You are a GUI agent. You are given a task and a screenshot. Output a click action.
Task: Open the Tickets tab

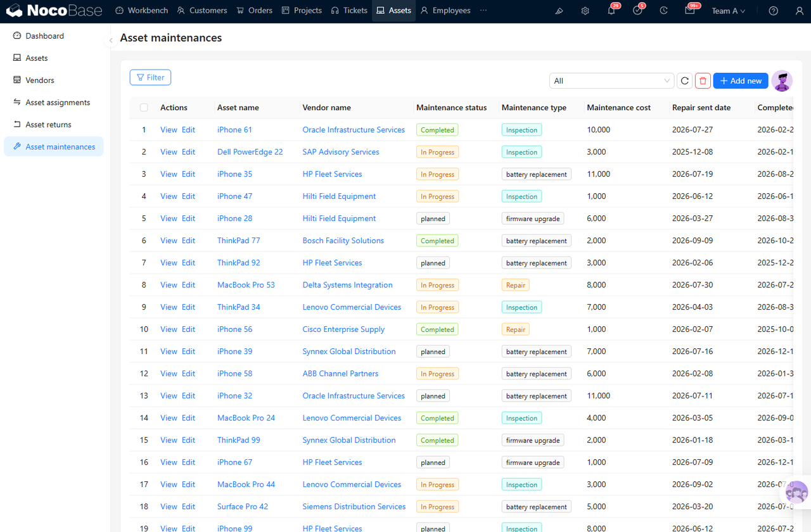click(349, 11)
